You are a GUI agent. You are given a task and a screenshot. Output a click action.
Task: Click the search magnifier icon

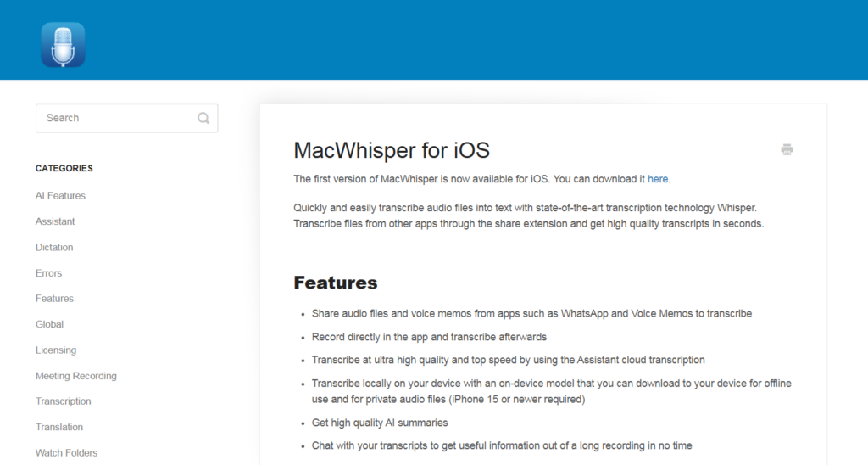pos(203,118)
